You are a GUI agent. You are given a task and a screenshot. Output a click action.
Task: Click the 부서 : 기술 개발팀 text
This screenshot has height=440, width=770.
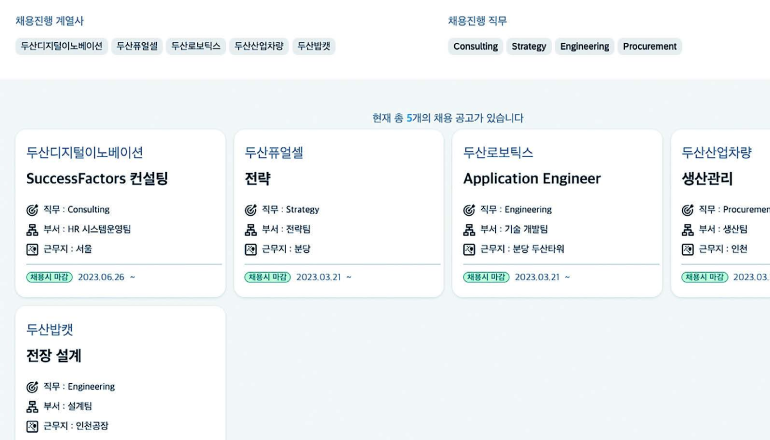pyautogui.click(x=514, y=229)
